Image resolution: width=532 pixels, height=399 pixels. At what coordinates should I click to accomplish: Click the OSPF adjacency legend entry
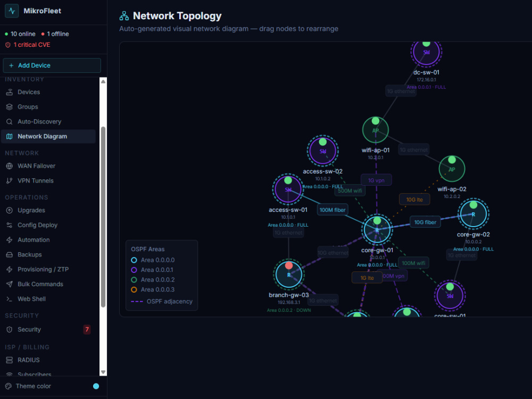(162, 301)
